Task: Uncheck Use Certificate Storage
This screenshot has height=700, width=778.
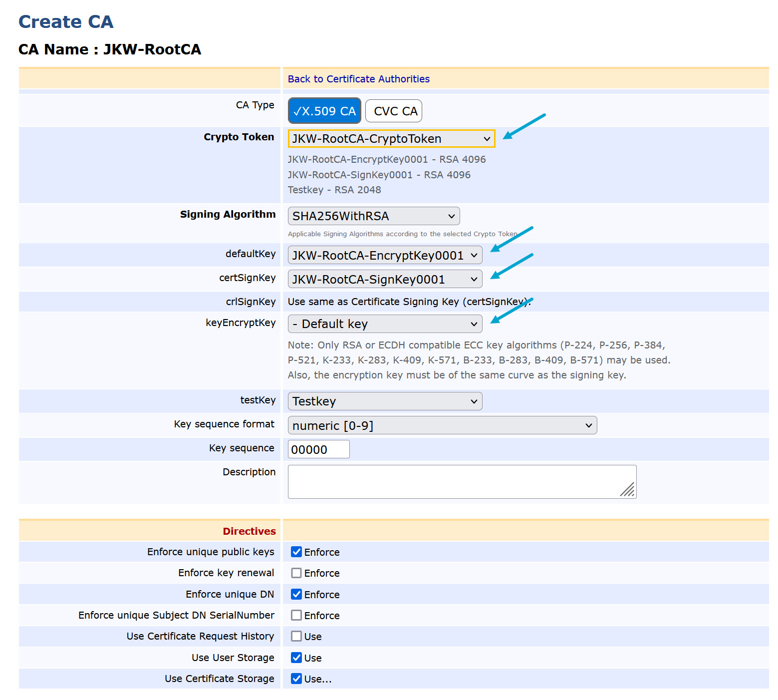Action: 296,679
